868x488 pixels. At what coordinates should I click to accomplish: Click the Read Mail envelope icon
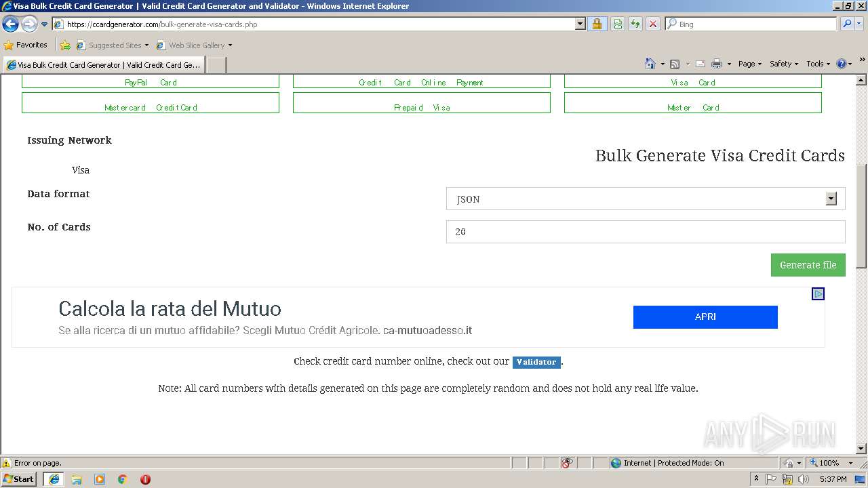pyautogui.click(x=701, y=64)
